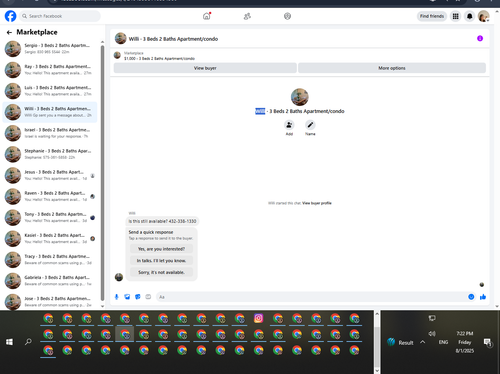Focus the Search Facebook field
500x374 pixels.
pos(60,16)
